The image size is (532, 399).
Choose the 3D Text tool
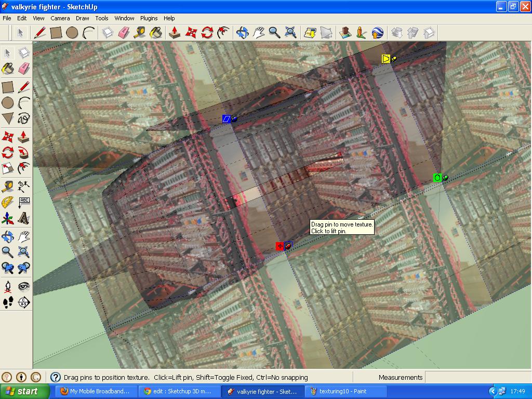pyautogui.click(x=24, y=219)
